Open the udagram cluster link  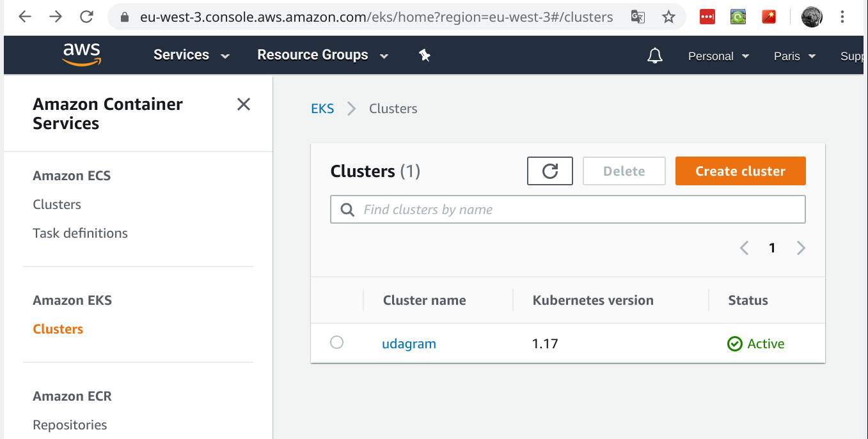(409, 344)
